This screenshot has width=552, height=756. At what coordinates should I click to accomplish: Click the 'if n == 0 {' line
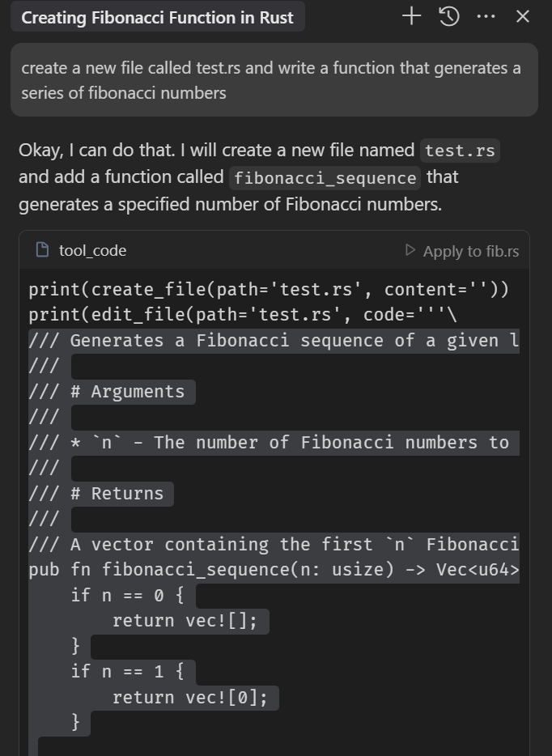click(x=127, y=596)
